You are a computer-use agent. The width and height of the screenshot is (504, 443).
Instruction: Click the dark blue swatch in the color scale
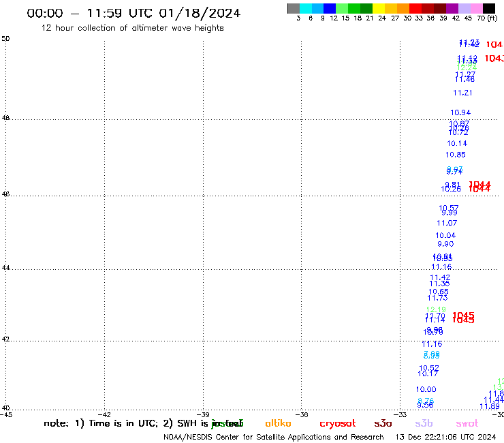pos(330,8)
